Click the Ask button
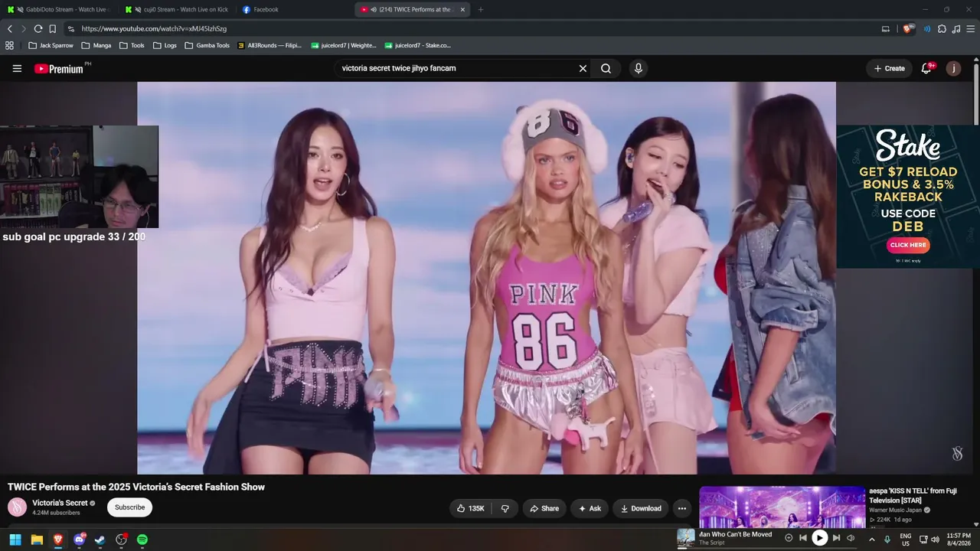 [x=590, y=508]
